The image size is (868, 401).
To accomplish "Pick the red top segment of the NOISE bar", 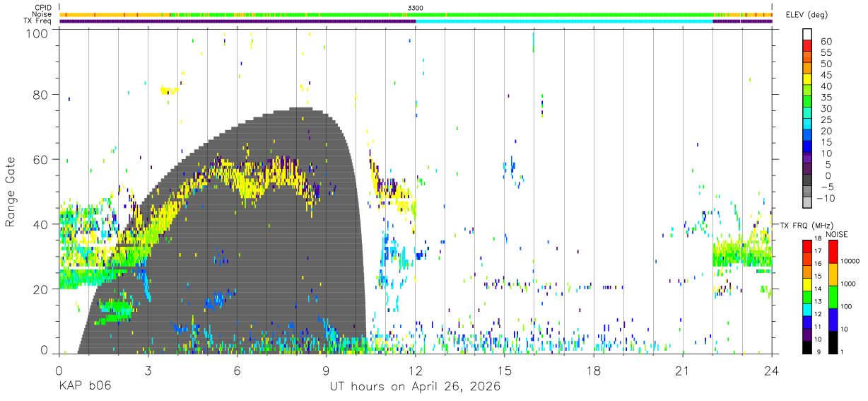I will 833,252.
